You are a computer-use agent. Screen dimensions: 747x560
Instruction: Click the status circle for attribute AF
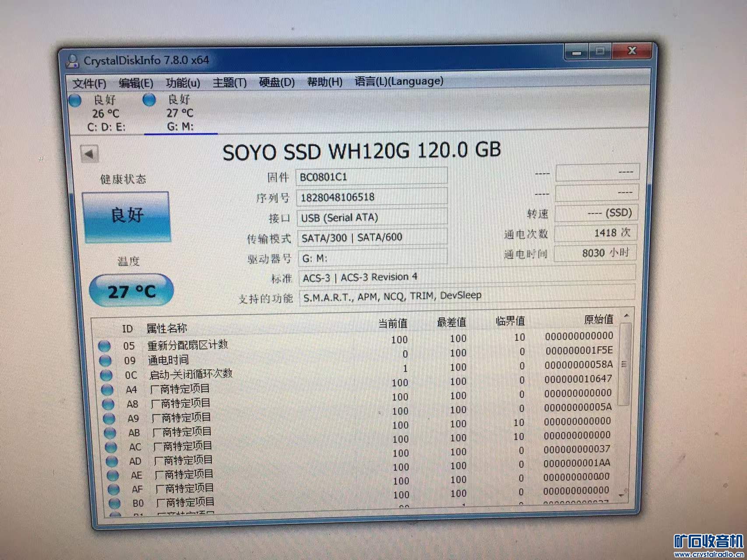click(x=113, y=489)
